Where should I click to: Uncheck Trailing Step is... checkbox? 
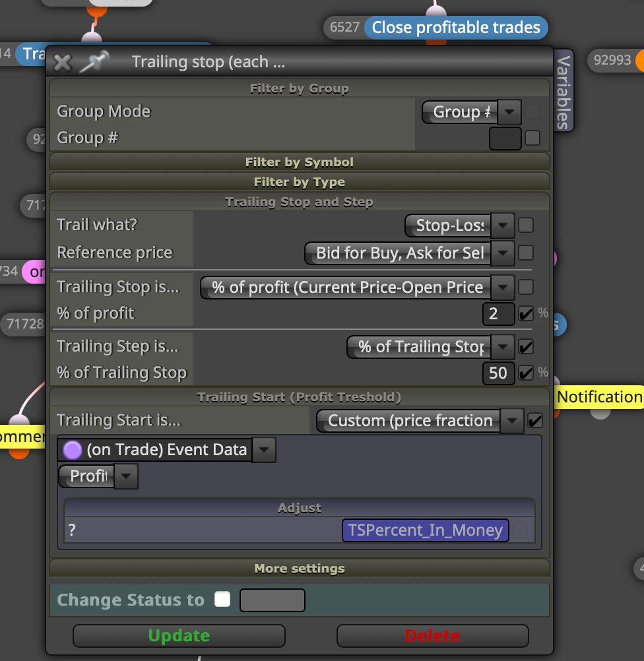[x=526, y=346]
